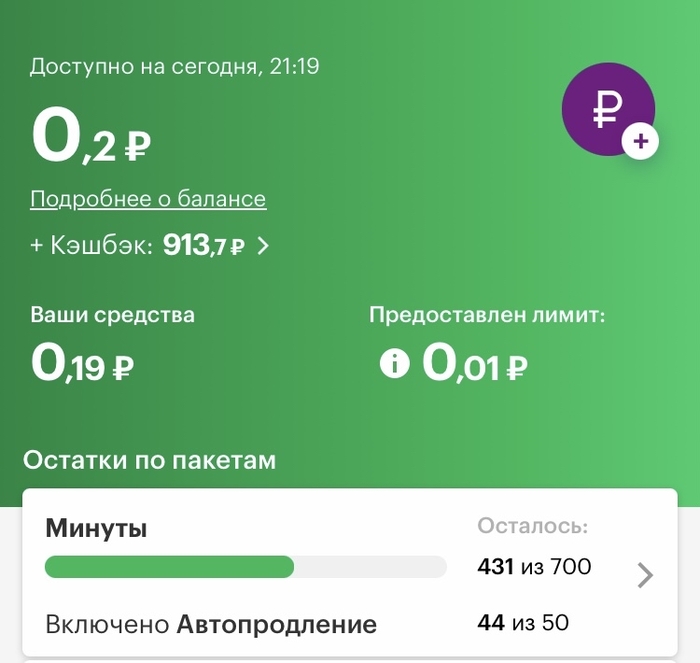Tap the purple ruble top-up icon
Screen dimensions: 700x663
(606, 109)
